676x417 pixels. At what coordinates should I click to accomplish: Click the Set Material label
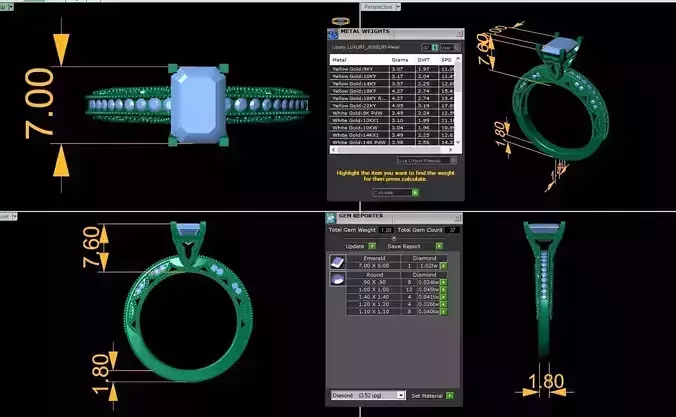tap(427, 395)
